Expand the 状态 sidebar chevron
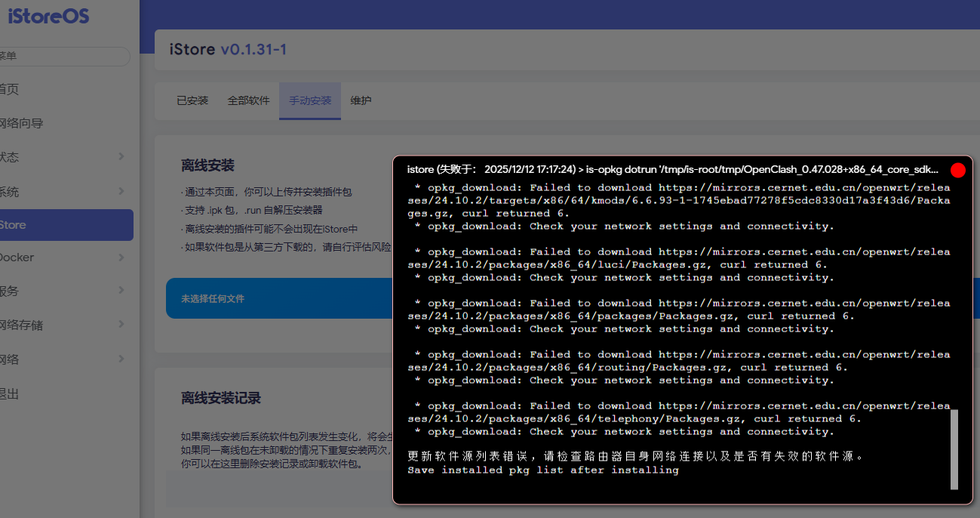This screenshot has height=518, width=980. pos(121,156)
